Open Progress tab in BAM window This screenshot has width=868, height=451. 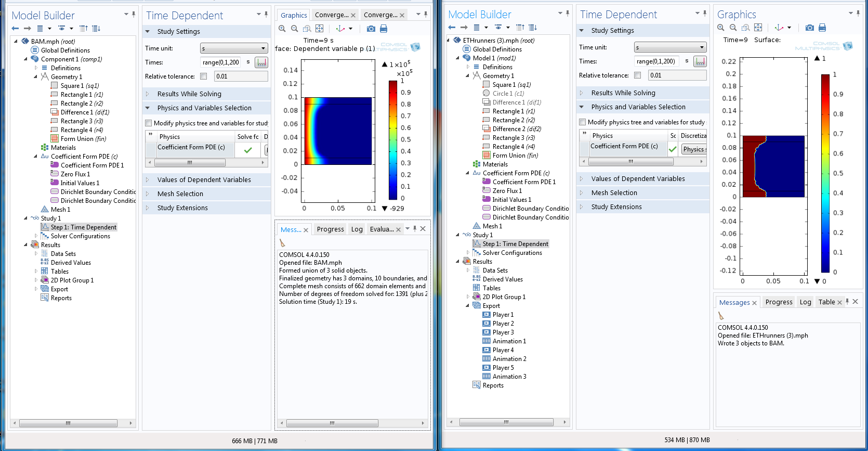pyautogui.click(x=331, y=229)
